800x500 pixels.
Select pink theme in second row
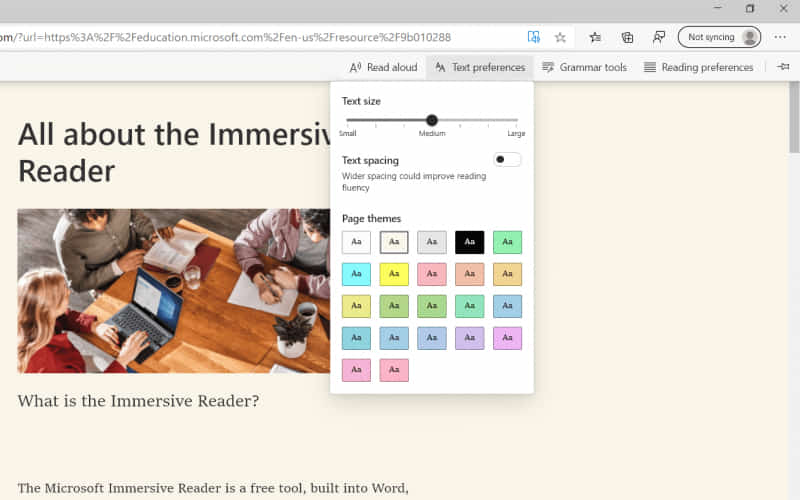pyautogui.click(x=432, y=274)
